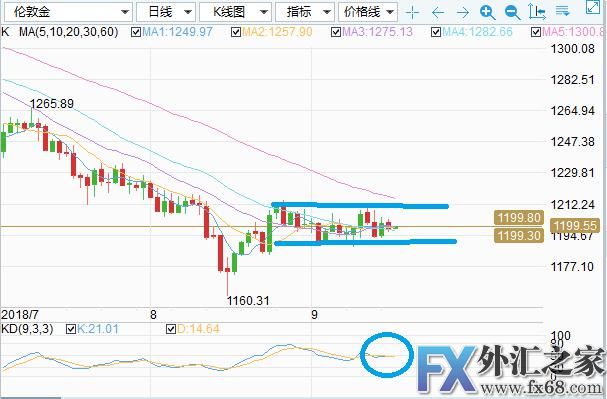Toggle the MA4 line checkbox
The width and height of the screenshot is (607, 399).
point(436,32)
